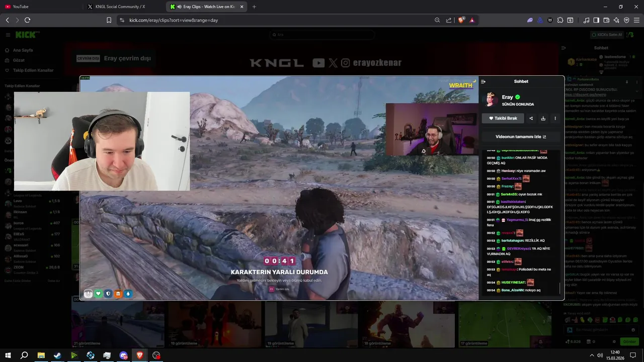Collapse the Sohbet chat panel
This screenshot has height=362, width=644.
pyautogui.click(x=483, y=81)
